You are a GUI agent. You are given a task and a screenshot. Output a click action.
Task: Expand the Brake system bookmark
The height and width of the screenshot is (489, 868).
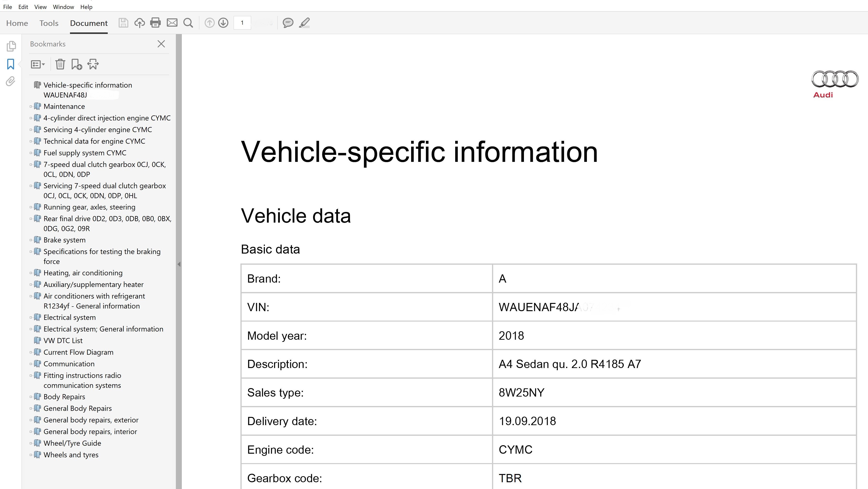coord(31,240)
